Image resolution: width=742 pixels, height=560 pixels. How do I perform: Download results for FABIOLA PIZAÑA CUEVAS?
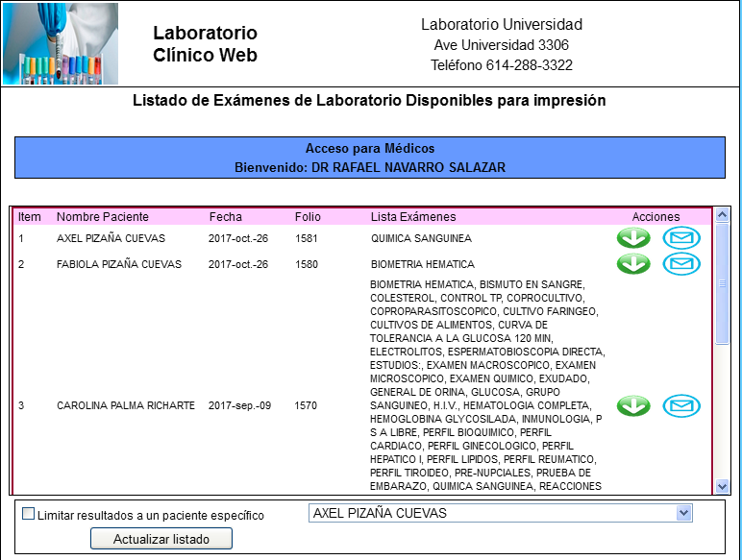tap(633, 264)
